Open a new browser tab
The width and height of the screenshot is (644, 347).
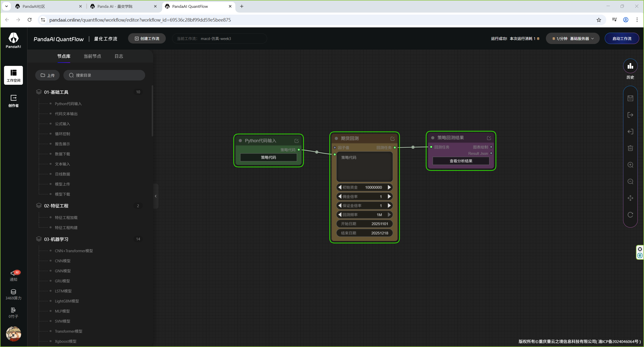tap(242, 6)
